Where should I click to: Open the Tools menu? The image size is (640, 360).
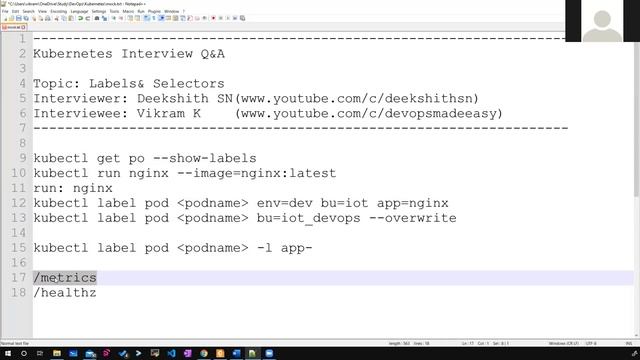click(114, 11)
